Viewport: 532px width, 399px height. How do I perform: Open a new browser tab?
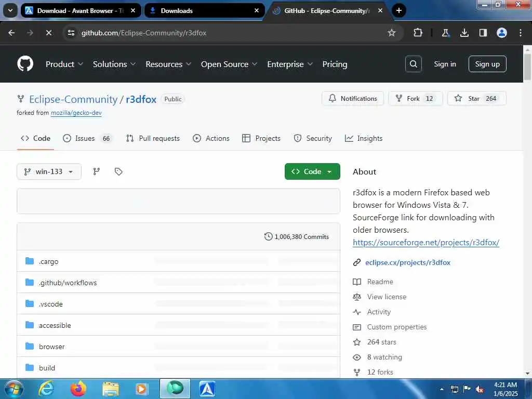click(399, 10)
